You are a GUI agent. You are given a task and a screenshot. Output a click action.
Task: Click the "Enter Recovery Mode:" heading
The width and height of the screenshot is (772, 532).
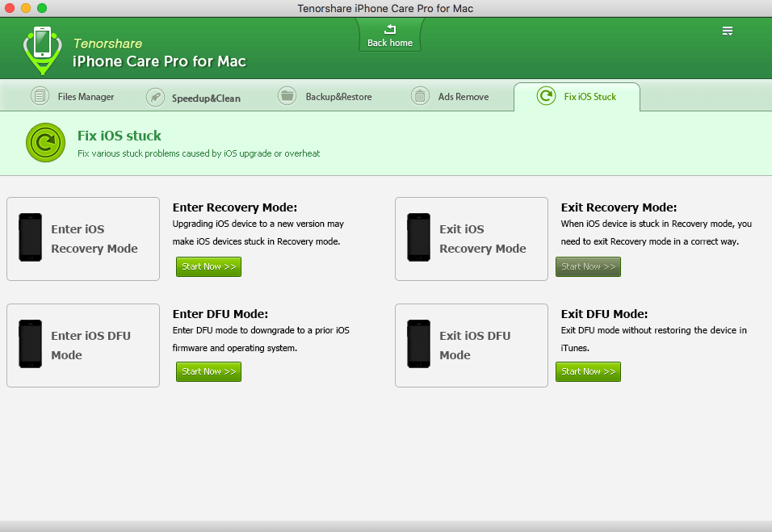click(x=235, y=207)
